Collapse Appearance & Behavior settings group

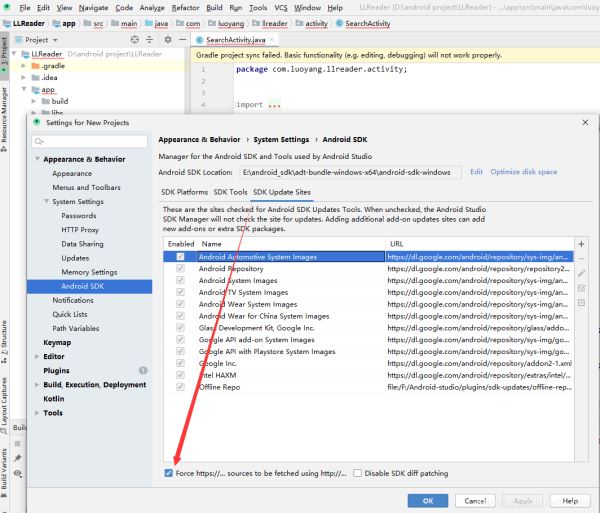pos(37,159)
